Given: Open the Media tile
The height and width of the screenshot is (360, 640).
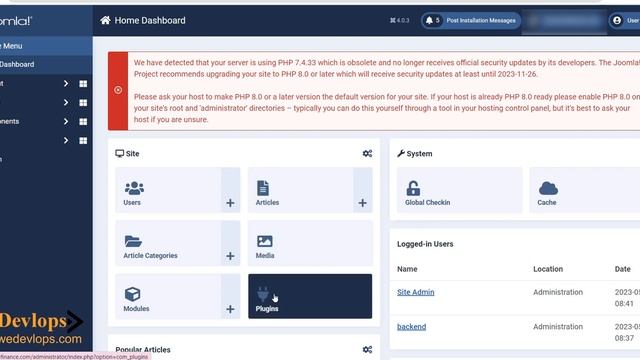Looking at the screenshot, I should point(310,243).
